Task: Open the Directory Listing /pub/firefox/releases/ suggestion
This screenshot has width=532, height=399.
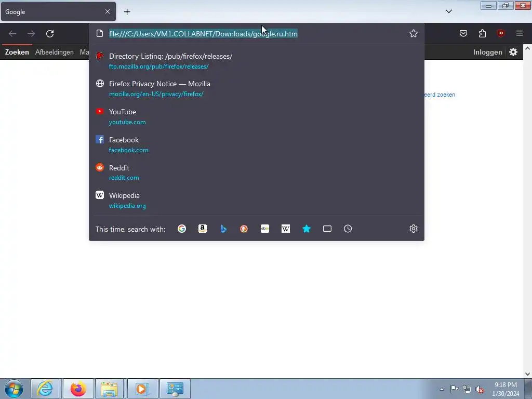Action: [x=257, y=61]
